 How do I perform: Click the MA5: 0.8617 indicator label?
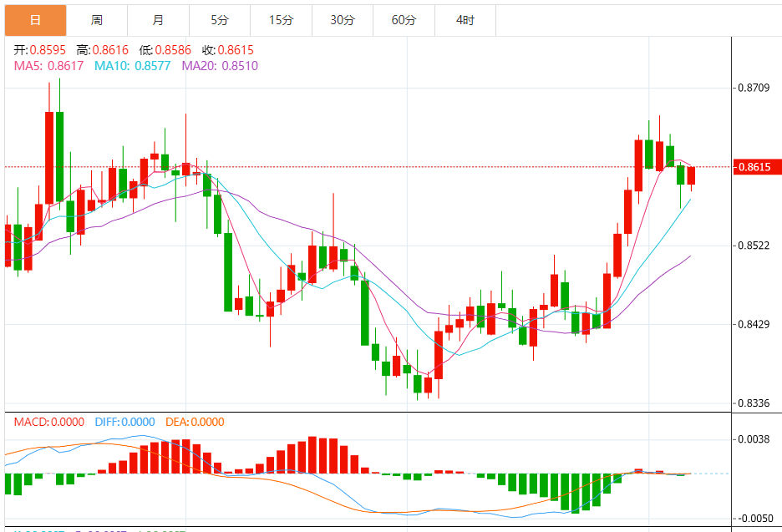tap(48, 66)
